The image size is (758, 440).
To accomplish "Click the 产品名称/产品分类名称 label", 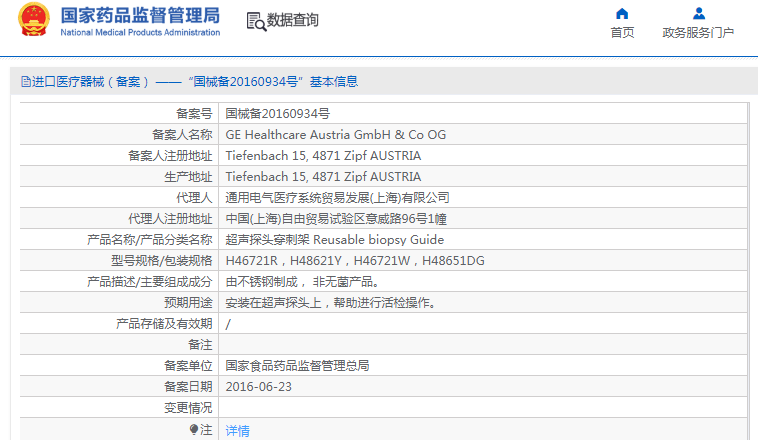I will click(149, 240).
